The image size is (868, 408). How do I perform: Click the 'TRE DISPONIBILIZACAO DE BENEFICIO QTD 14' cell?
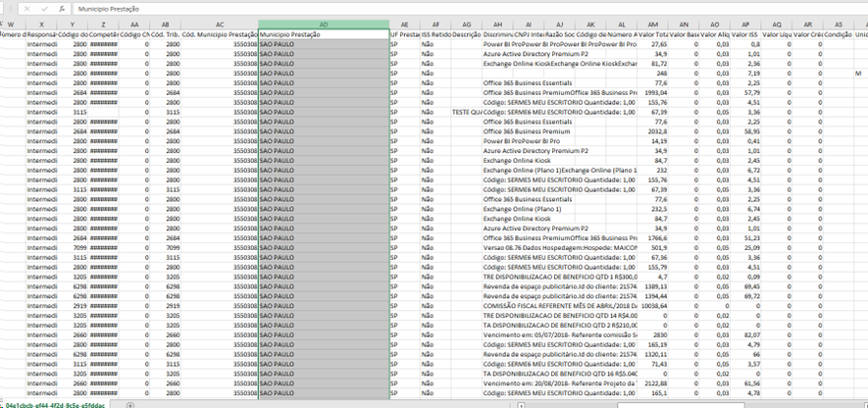[560, 315]
